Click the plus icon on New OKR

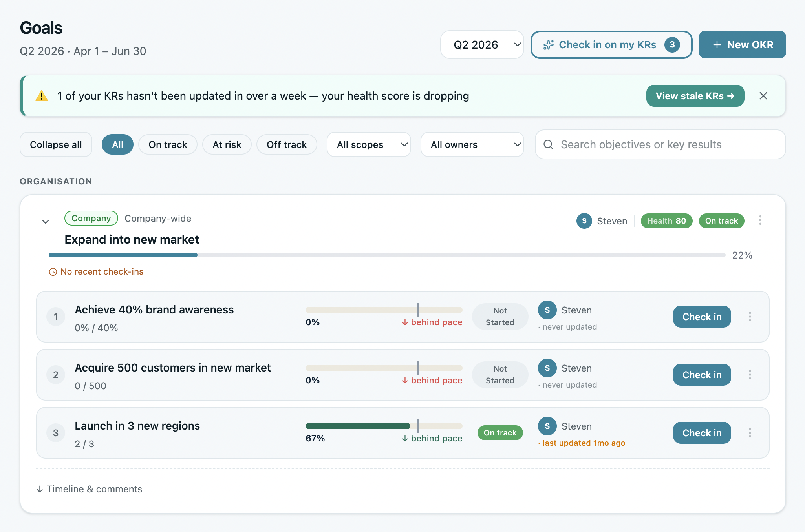pyautogui.click(x=717, y=45)
